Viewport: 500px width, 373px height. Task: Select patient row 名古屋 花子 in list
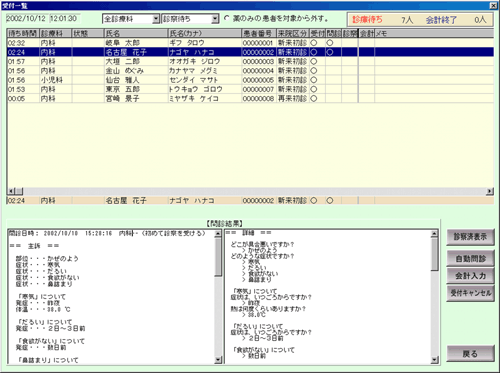(x=250, y=52)
